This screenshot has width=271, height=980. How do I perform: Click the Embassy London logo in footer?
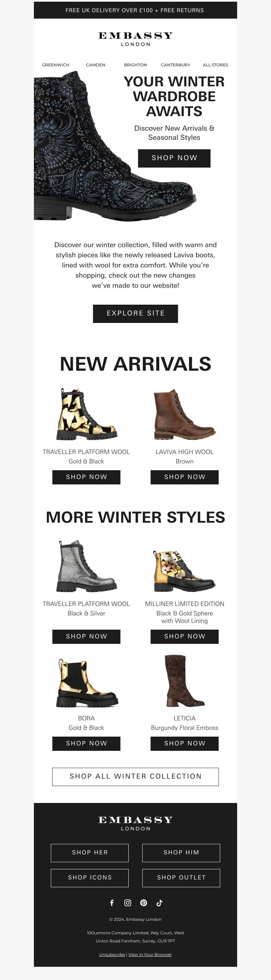pyautogui.click(x=135, y=823)
